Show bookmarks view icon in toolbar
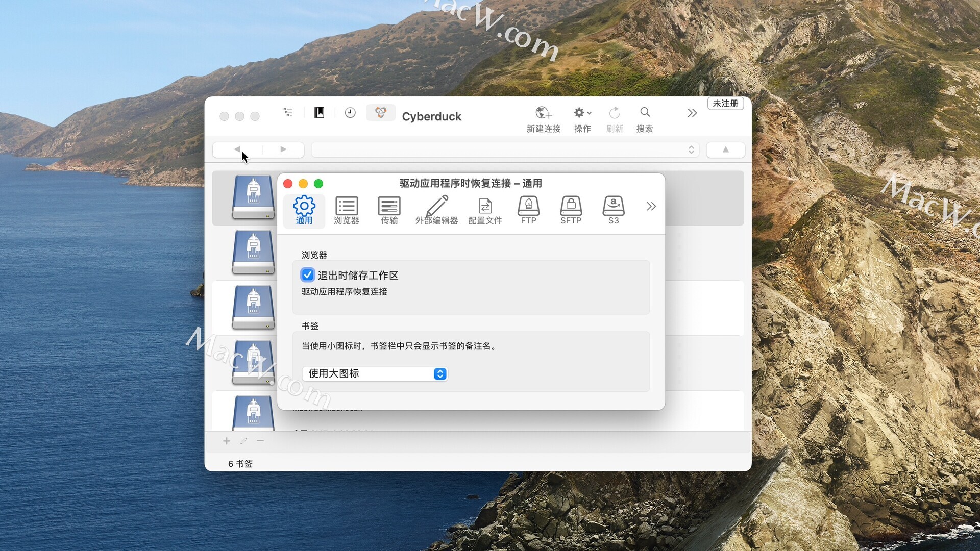The height and width of the screenshot is (551, 980). [x=319, y=112]
